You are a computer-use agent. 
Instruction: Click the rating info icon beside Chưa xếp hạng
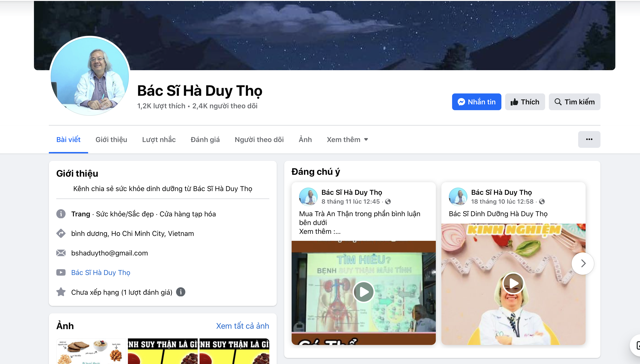[x=180, y=292]
